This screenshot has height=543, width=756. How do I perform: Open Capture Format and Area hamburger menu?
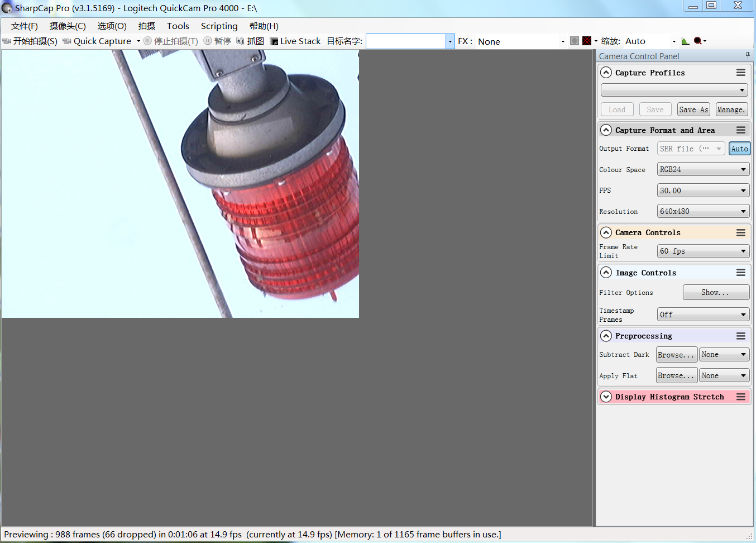coord(741,130)
